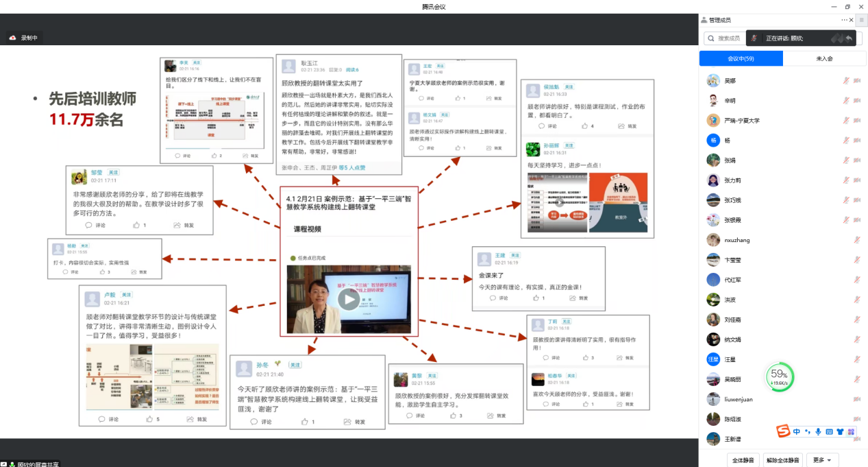Expand the 更多 dropdown button
The image size is (868, 467).
(823, 459)
